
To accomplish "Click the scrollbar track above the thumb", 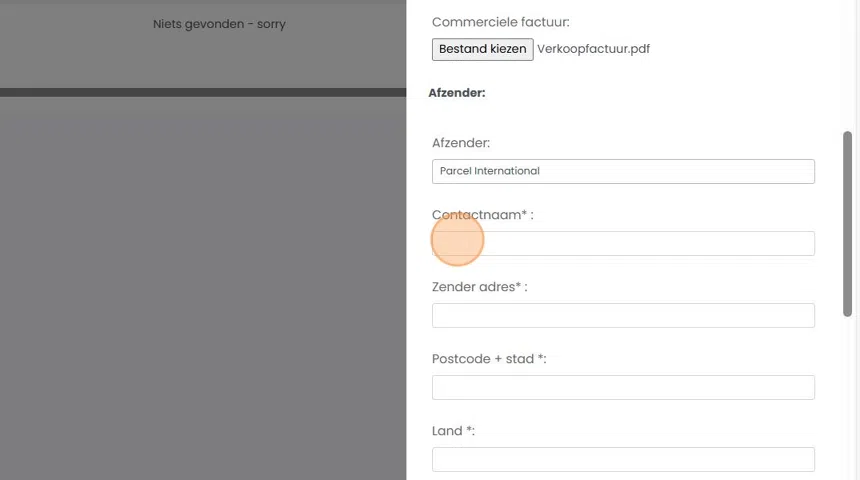I will tap(848, 60).
